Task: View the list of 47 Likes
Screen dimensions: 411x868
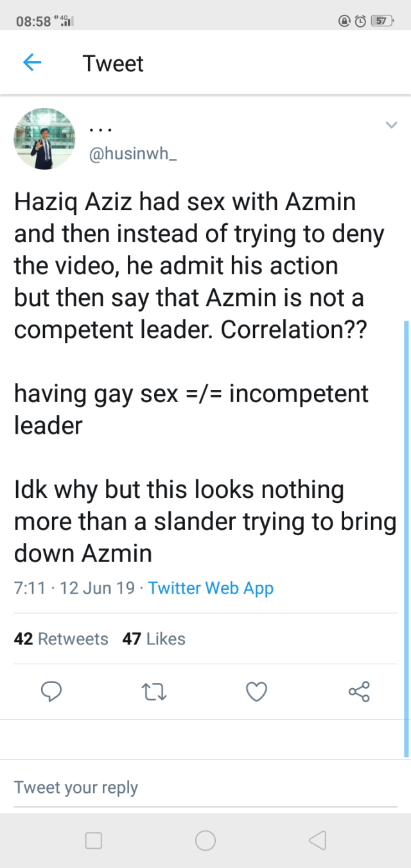Action: (x=153, y=639)
